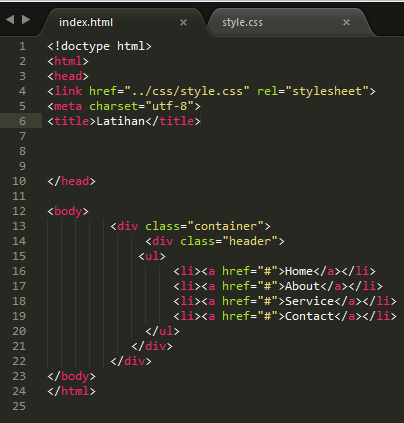404x423 pixels.
Task: Go to previous tab with left arrow
Action: [x=10, y=20]
